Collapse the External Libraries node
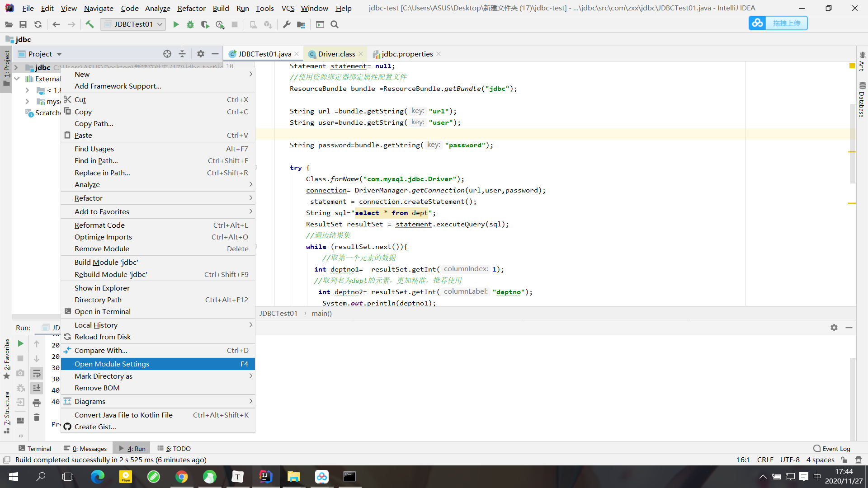This screenshot has width=868, height=488. coord(17,79)
